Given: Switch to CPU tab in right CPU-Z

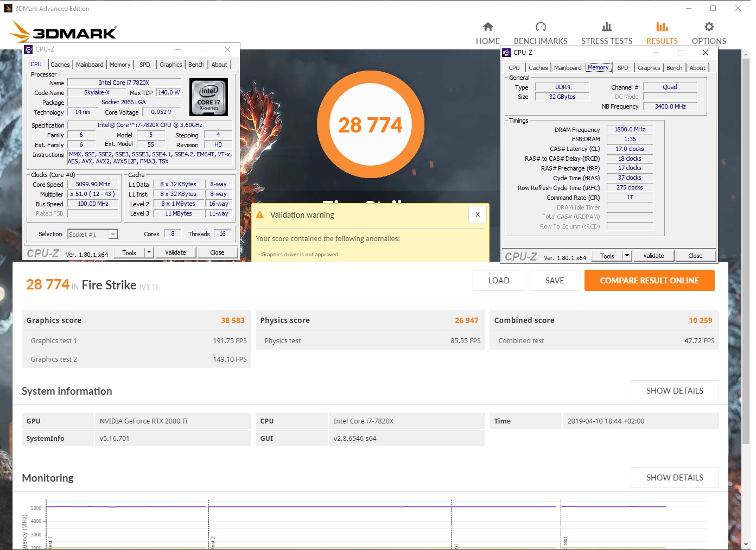Looking at the screenshot, I should (x=514, y=68).
